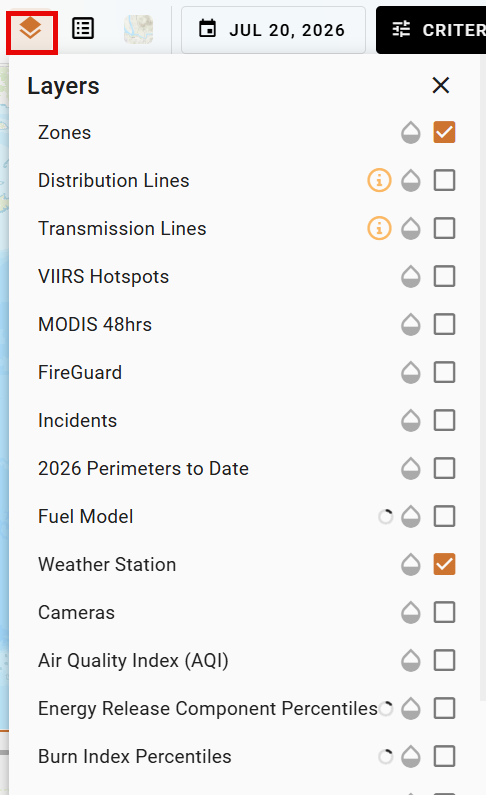Open opacity control for Fuel Model
This screenshot has height=795, width=486.
pos(410,517)
